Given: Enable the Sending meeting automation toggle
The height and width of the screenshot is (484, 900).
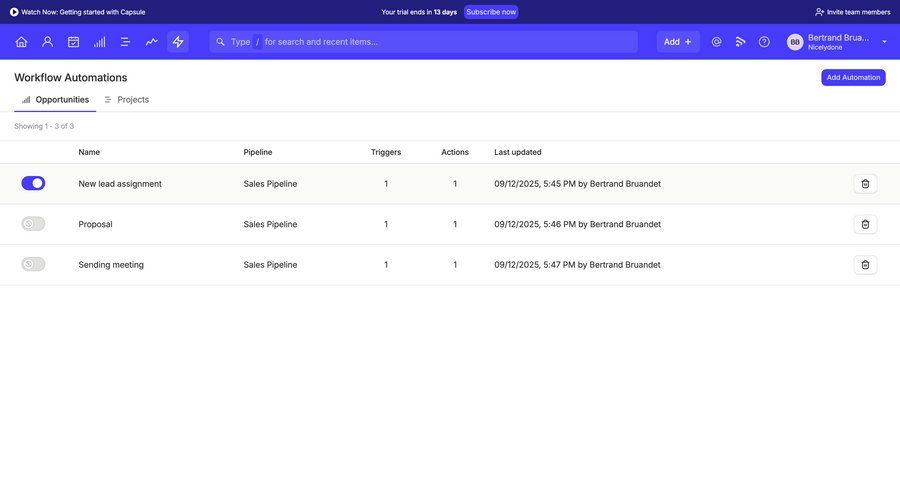Looking at the screenshot, I should tap(33, 264).
